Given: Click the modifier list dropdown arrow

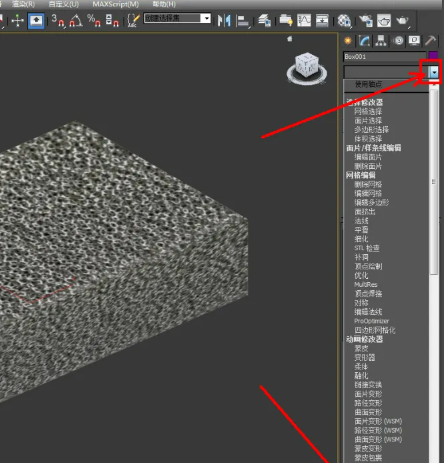Looking at the screenshot, I should click(434, 72).
